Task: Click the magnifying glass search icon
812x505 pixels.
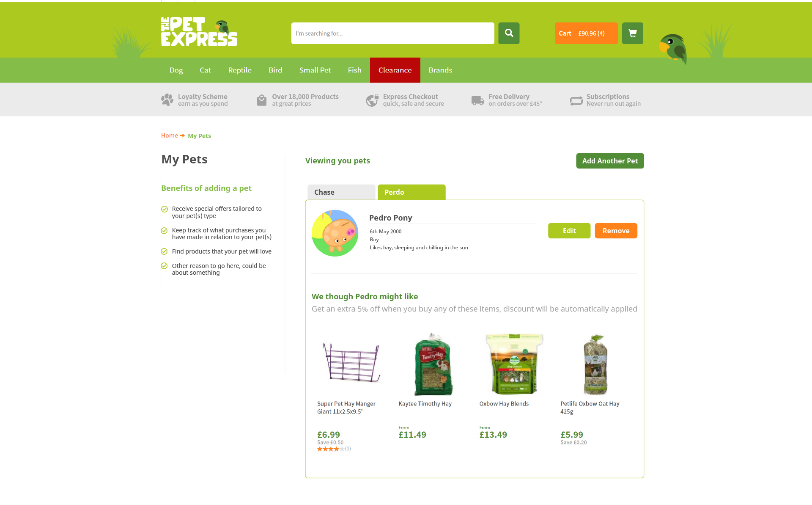Action: [509, 33]
